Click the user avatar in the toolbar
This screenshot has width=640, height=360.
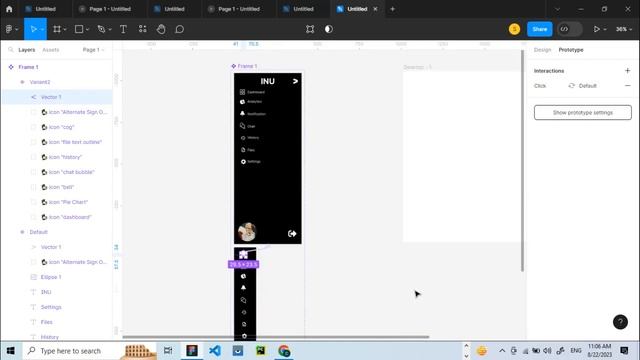(514, 29)
